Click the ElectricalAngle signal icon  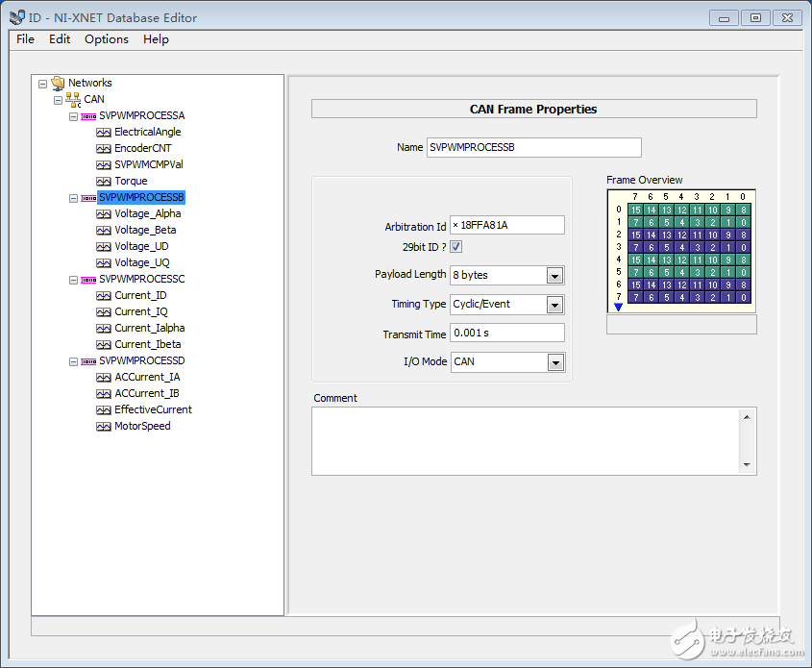pos(104,133)
